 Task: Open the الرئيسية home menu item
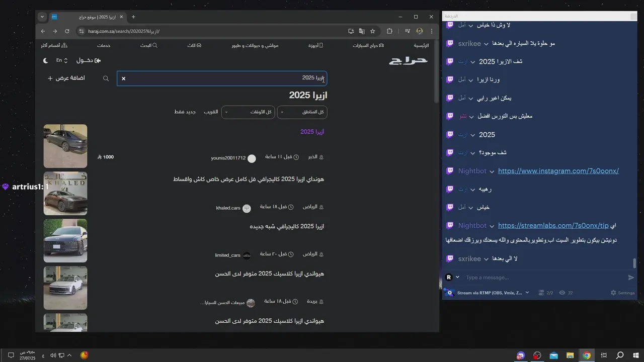pos(421,45)
